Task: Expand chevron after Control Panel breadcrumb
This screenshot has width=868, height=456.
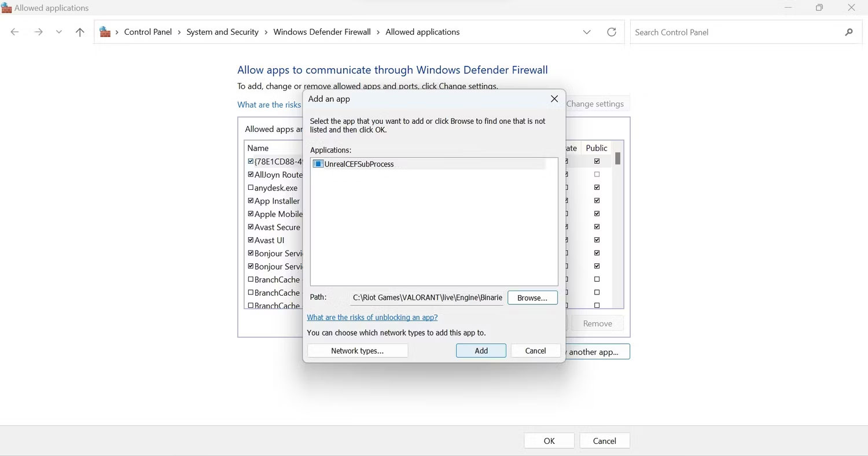Action: [179, 32]
